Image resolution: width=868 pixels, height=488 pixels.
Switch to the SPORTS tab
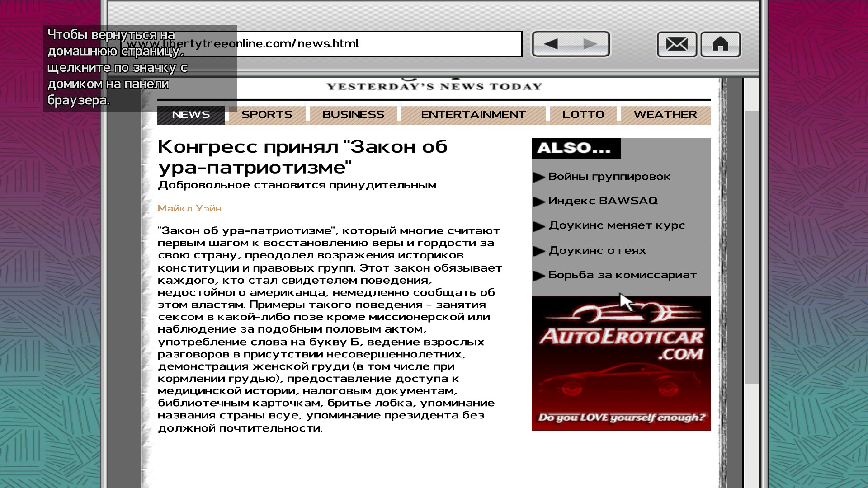[x=266, y=115]
